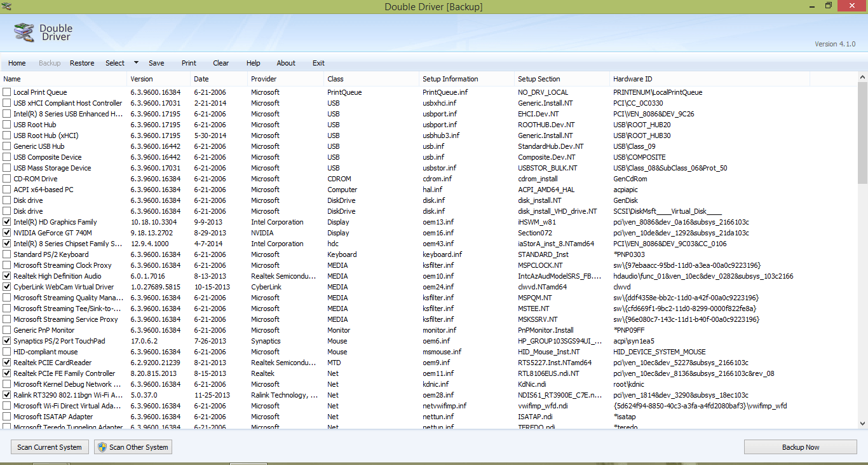
Task: Click the *PNP0303 hardware ID cell
Action: coord(629,254)
